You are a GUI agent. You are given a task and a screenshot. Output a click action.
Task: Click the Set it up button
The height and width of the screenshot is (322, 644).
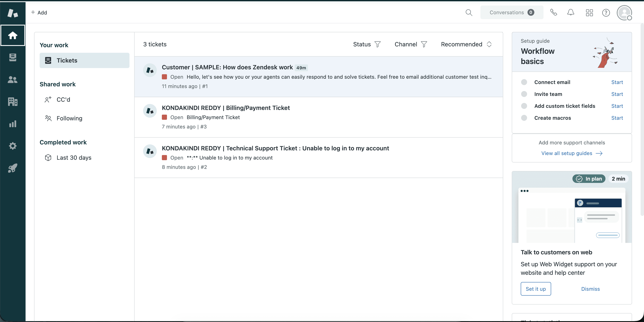click(536, 289)
